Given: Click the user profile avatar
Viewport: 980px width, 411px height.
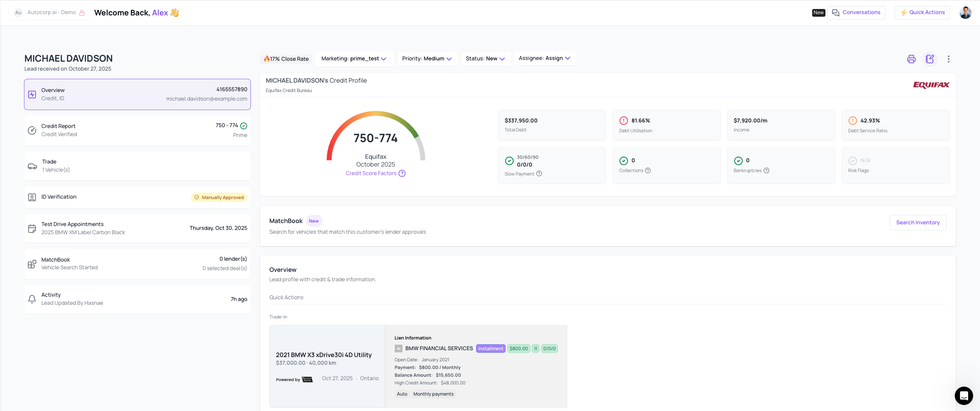Looking at the screenshot, I should tap(965, 13).
